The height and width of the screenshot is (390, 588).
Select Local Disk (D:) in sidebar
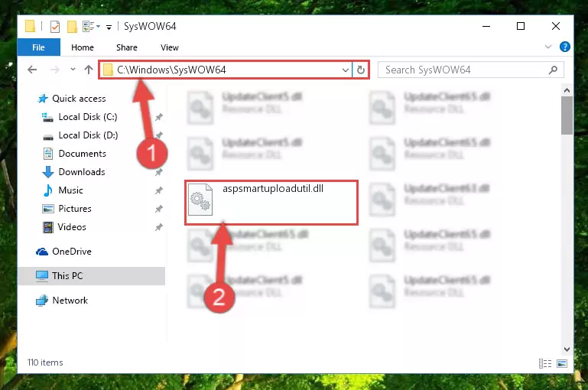coord(88,135)
